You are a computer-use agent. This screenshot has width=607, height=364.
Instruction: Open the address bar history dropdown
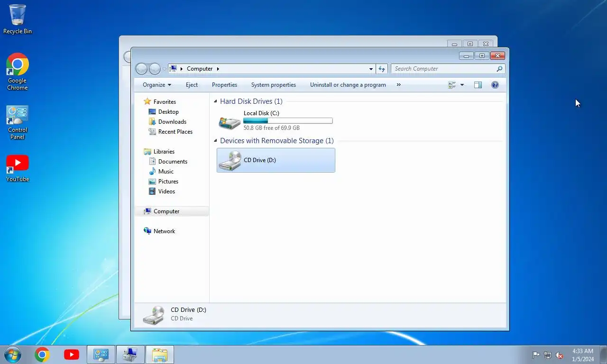point(371,69)
